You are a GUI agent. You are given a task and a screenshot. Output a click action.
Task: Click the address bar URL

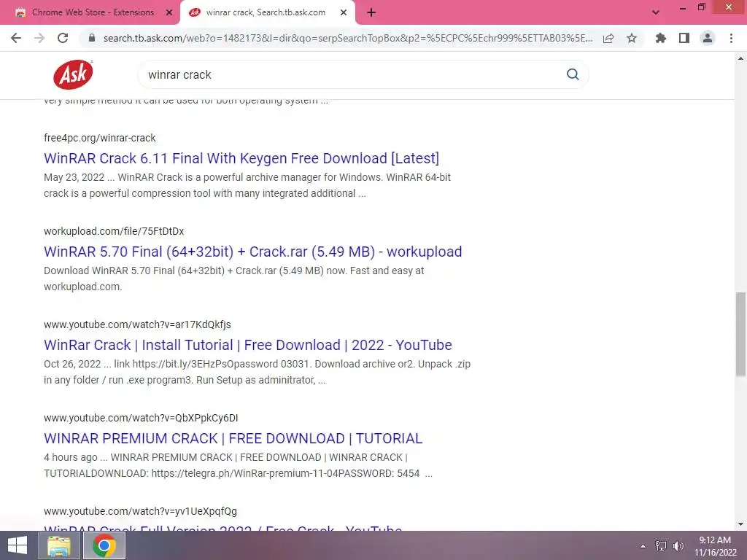pos(348,38)
